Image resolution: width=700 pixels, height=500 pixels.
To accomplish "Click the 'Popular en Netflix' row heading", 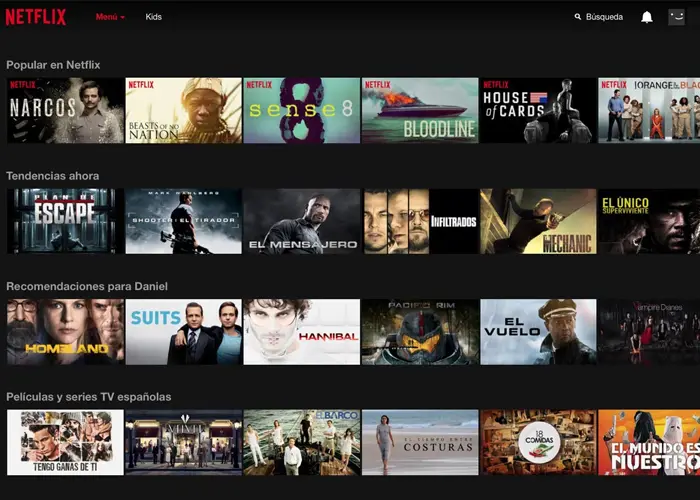I will tap(53, 65).
